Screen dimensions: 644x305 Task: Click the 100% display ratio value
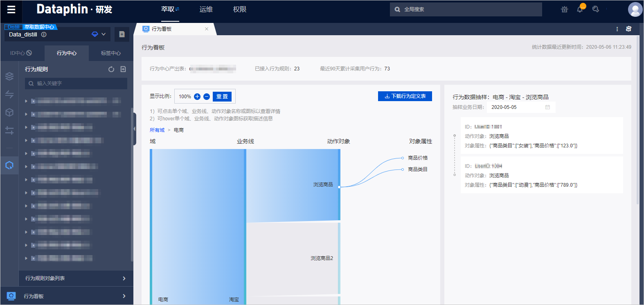[185, 97]
